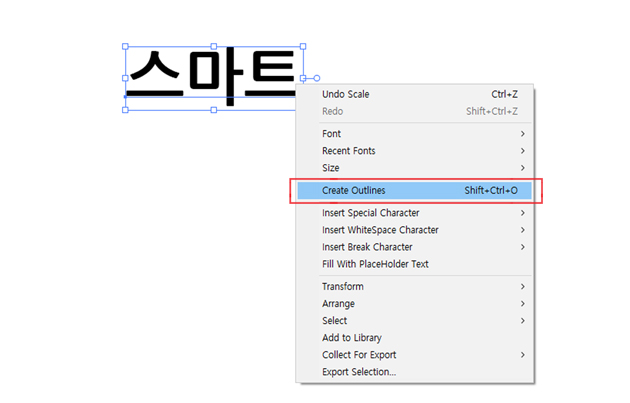Choose Undo Scale from context menu
Viewport: 630px width, 403px height.
tap(414, 94)
